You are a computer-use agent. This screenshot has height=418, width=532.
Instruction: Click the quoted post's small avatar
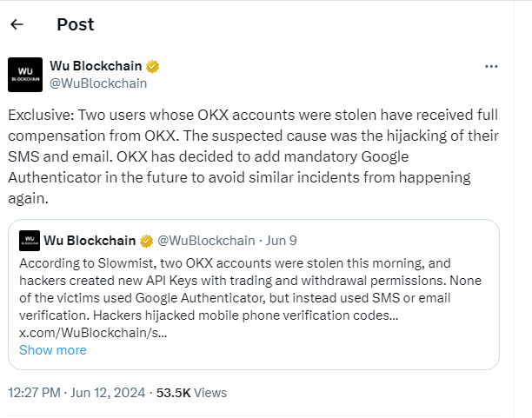pyautogui.click(x=29, y=241)
